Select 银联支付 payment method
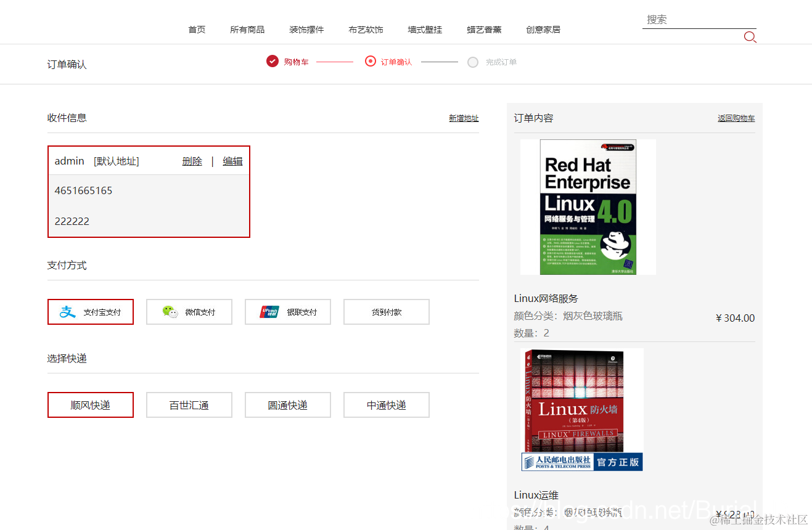 click(x=288, y=312)
